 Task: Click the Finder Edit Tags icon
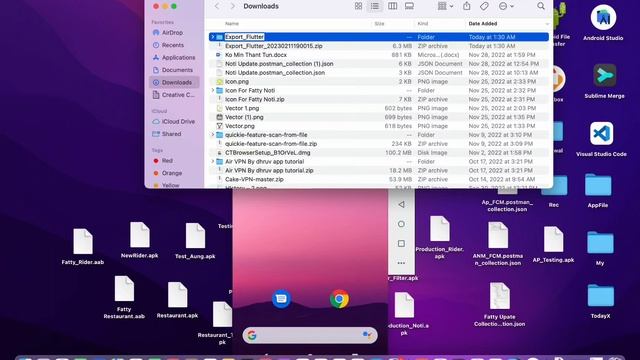tap(484, 6)
